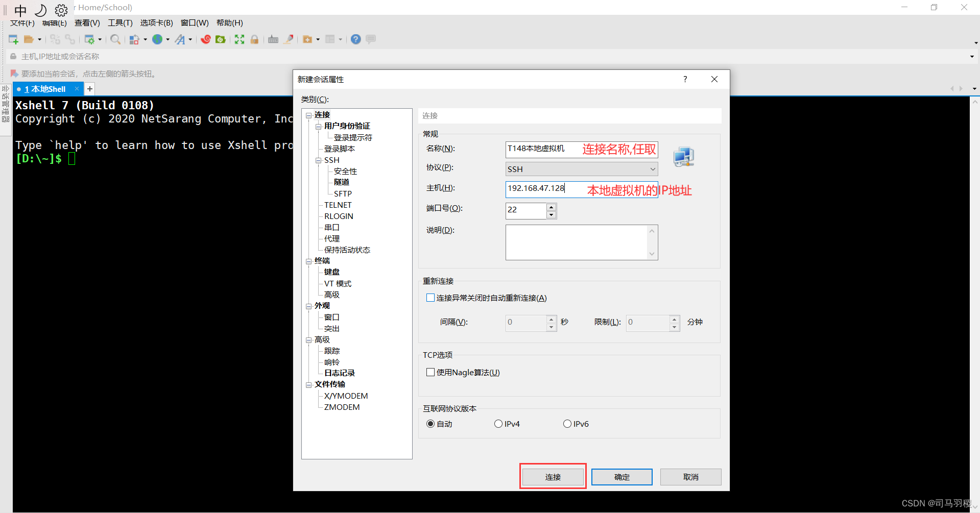Click the Font icon in toolbar

pyautogui.click(x=180, y=39)
